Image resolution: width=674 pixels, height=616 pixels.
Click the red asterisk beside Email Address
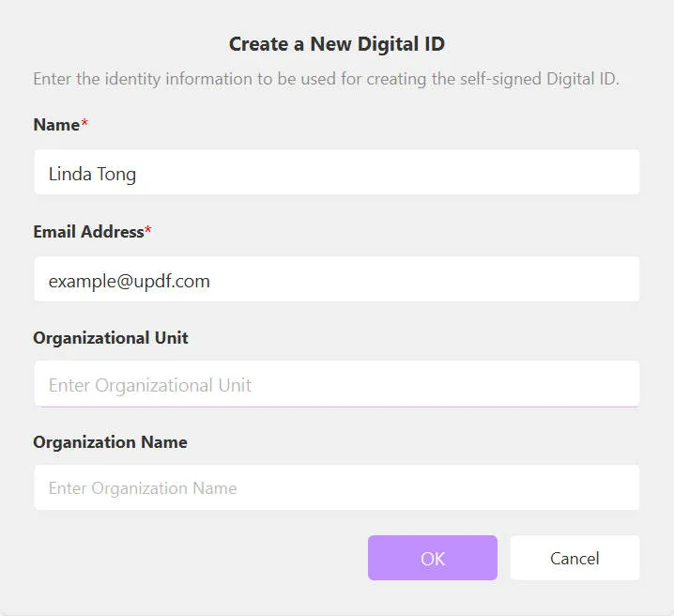[x=148, y=231]
